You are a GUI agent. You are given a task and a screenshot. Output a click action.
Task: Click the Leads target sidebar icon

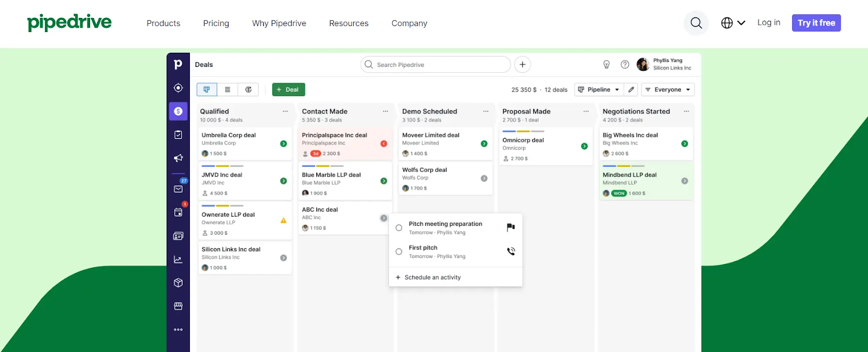click(x=178, y=88)
